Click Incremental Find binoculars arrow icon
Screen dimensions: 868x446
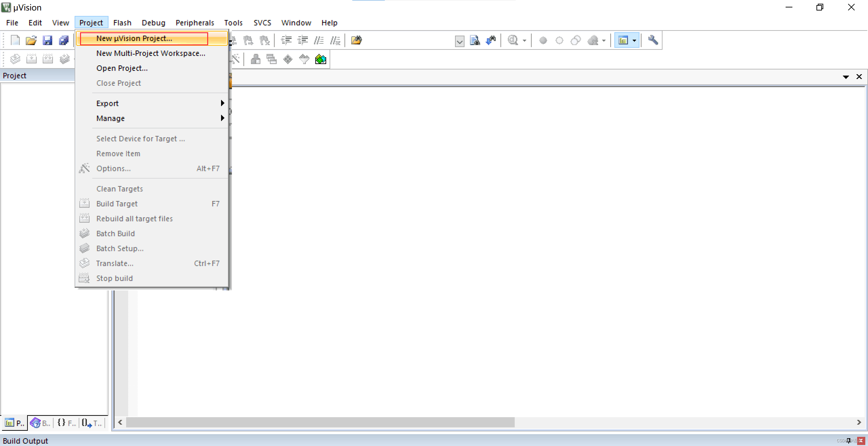[x=491, y=40]
